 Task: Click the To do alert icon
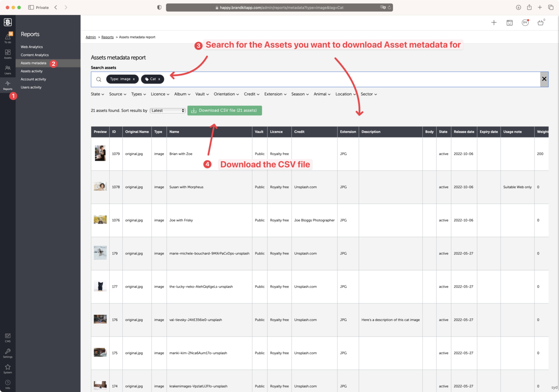coord(7,38)
